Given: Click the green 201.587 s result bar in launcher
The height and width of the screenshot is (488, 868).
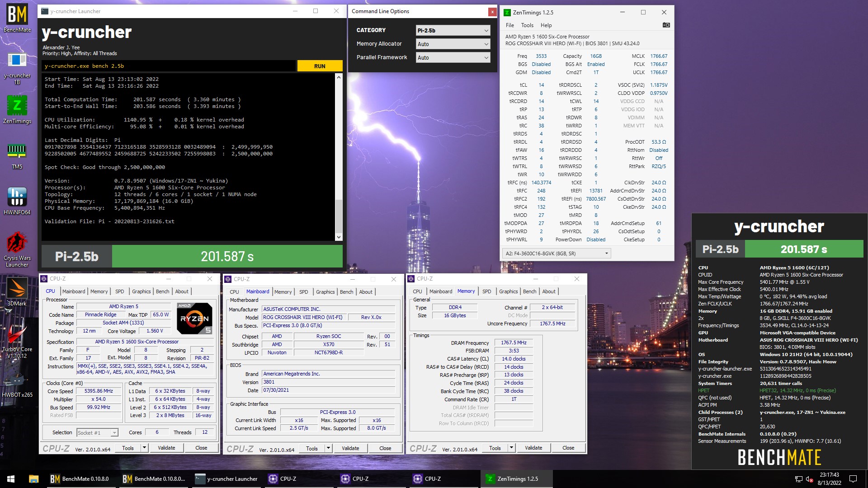Looking at the screenshot, I should (x=227, y=257).
